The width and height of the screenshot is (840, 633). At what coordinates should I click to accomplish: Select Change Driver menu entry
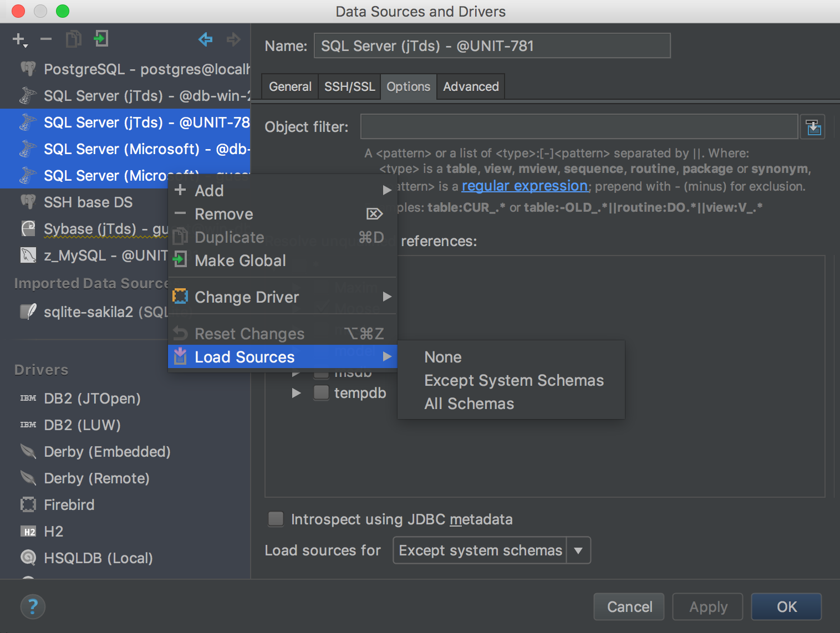click(283, 297)
